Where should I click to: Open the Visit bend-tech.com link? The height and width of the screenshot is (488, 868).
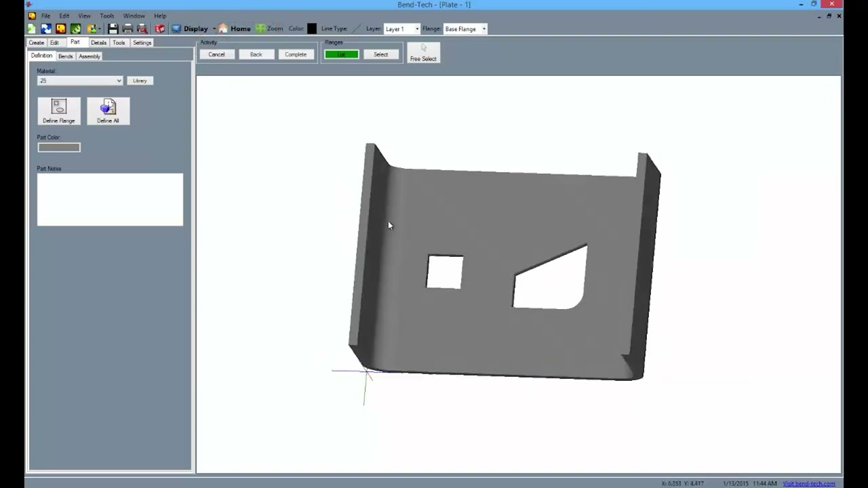click(809, 483)
